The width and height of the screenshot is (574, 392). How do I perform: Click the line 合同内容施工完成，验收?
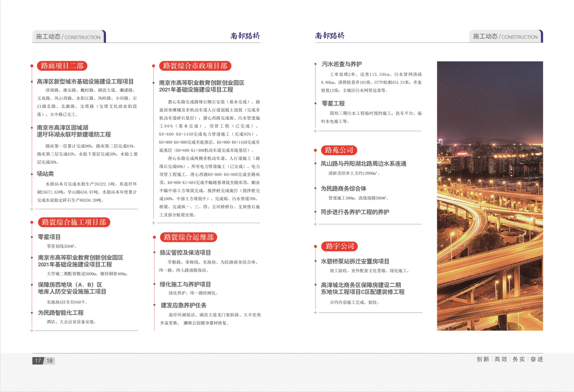[x=354, y=302]
